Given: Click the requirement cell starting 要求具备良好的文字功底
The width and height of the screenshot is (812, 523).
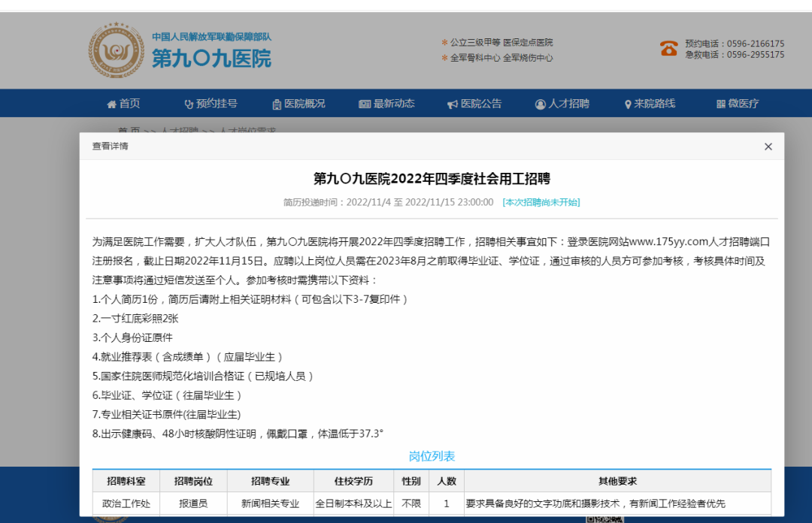Looking at the screenshot, I should [617, 503].
